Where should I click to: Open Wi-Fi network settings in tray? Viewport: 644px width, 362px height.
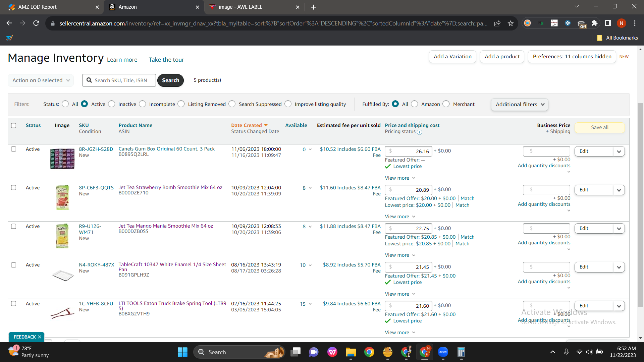pyautogui.click(x=579, y=352)
